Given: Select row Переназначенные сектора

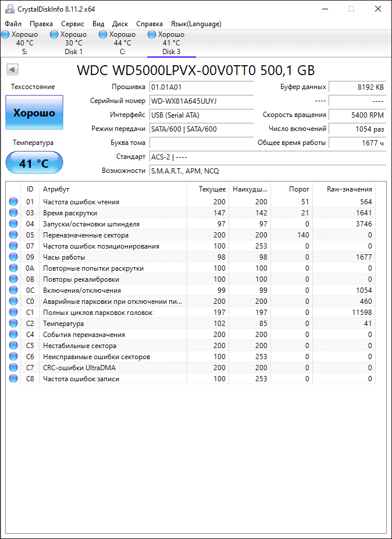Looking at the screenshot, I should pyautogui.click(x=191, y=235).
